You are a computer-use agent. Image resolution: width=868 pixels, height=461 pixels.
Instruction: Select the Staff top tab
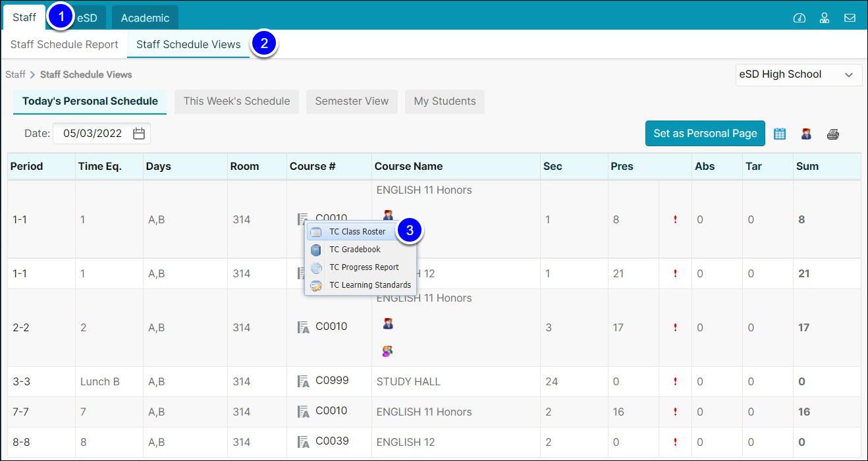pyautogui.click(x=24, y=17)
